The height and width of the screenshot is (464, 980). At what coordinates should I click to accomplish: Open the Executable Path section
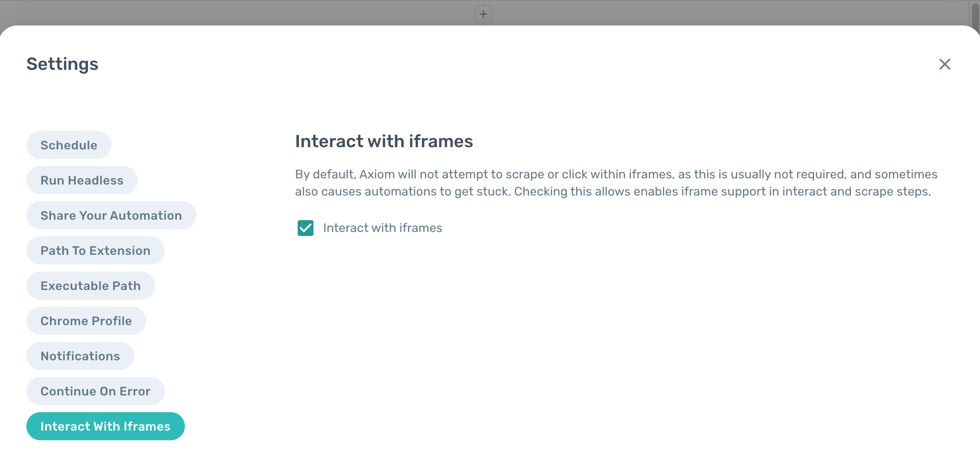(x=90, y=286)
